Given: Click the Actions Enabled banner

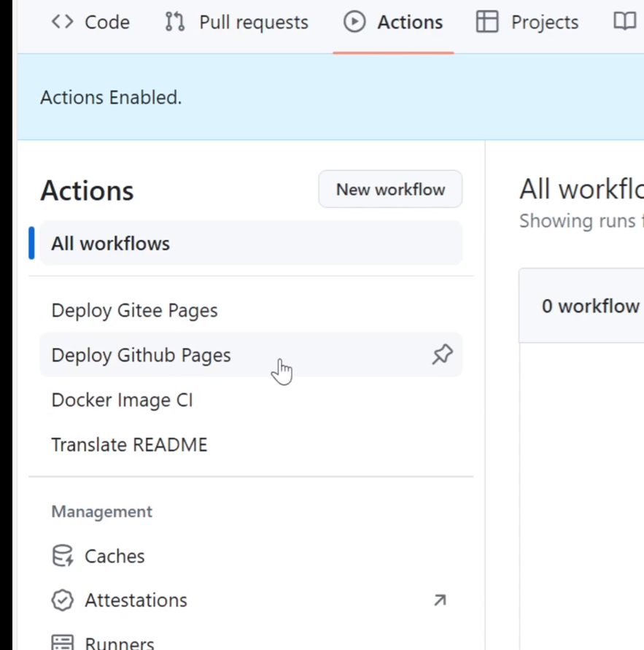Looking at the screenshot, I should [x=110, y=97].
